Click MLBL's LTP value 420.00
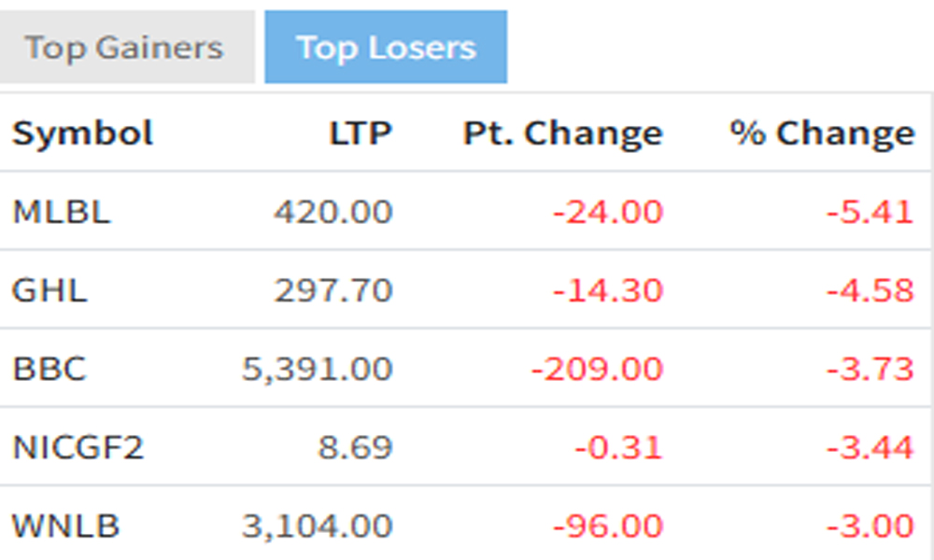Image resolution: width=934 pixels, height=560 pixels. (333, 212)
